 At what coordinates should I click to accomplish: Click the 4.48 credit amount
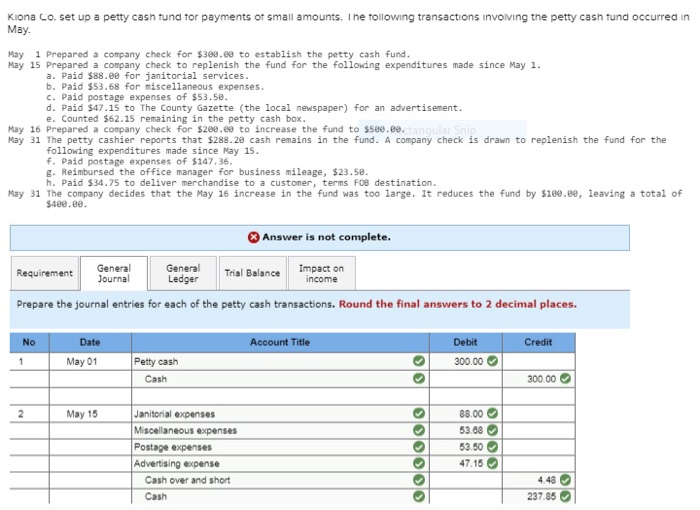[x=547, y=480]
